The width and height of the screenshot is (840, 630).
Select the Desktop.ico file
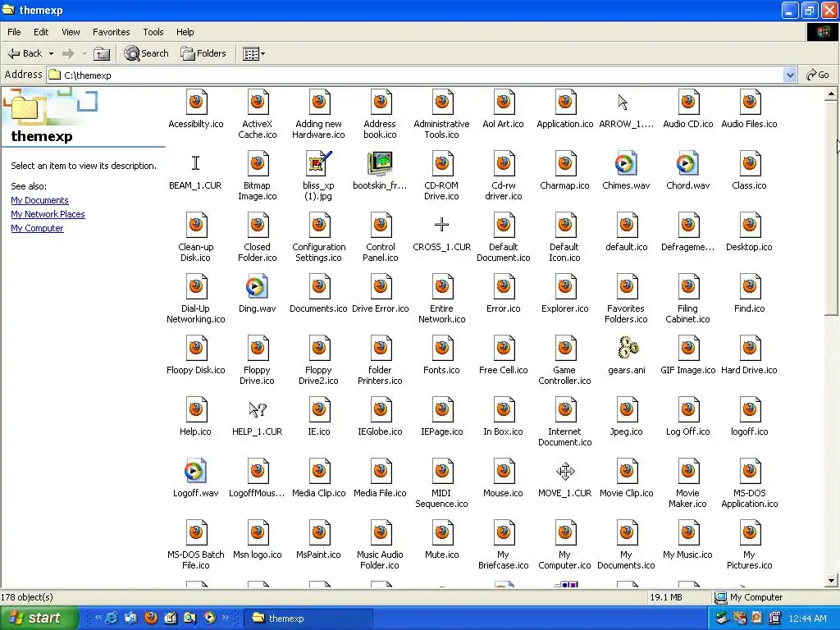(750, 225)
